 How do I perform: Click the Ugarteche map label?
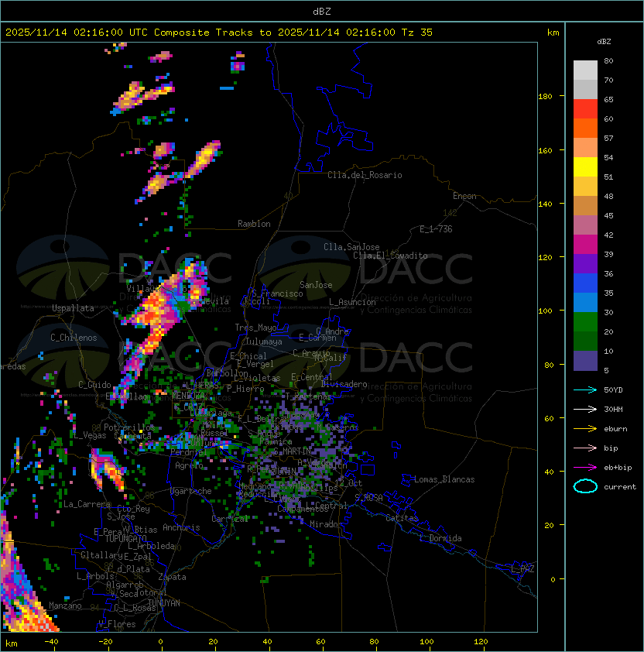(x=191, y=491)
